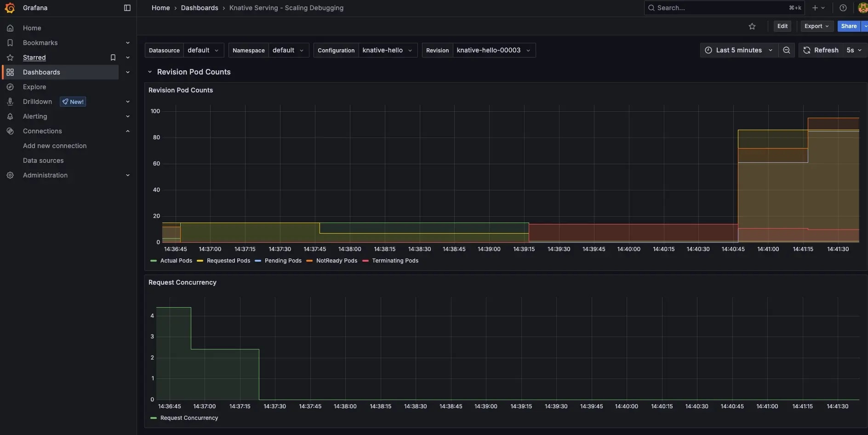
Task: Click the Edit dashboard button
Action: tap(782, 26)
